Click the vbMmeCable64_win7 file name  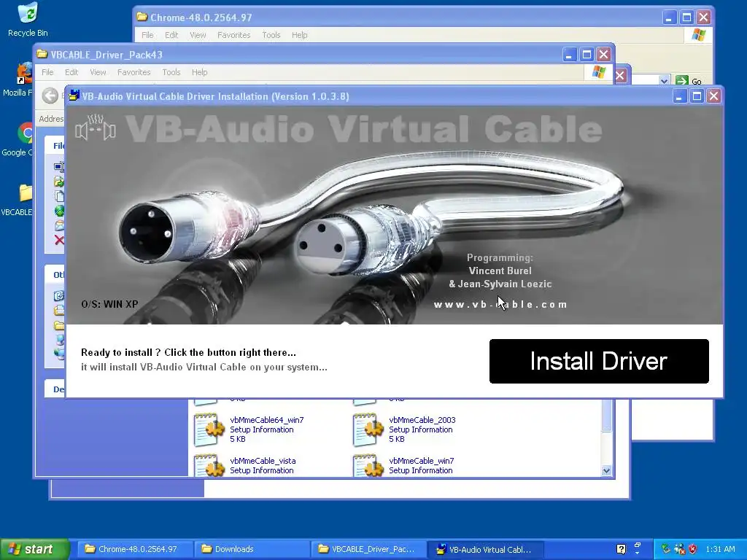267,420
